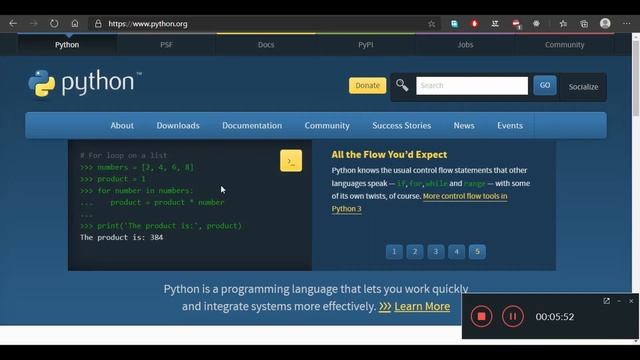This screenshot has width=640, height=360.
Task: Click the python logo
Action: (85, 83)
